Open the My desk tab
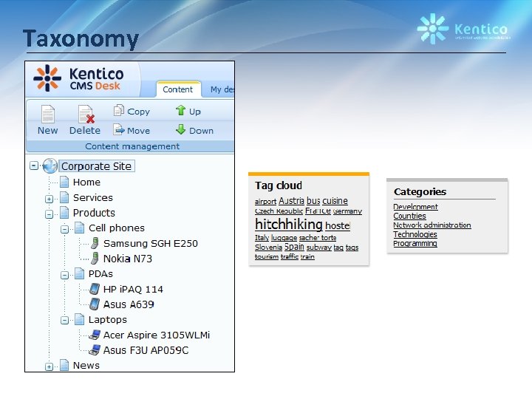Viewport: 532px width, 399px height. point(222,89)
